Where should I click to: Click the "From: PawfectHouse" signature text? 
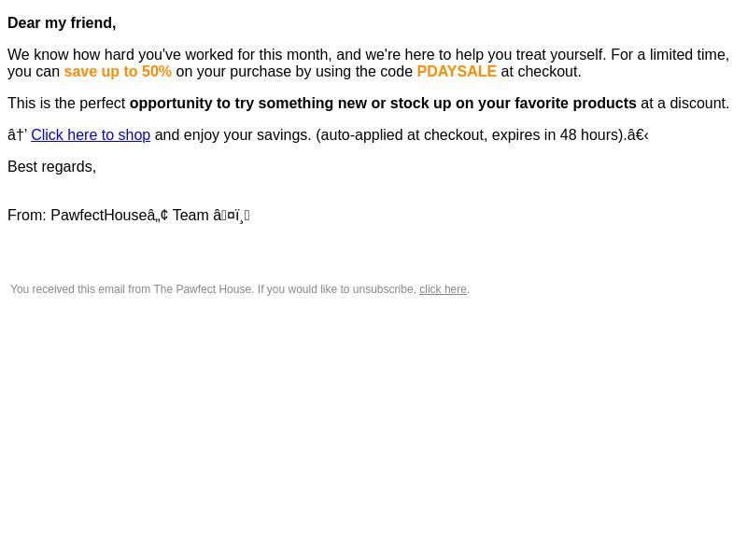(x=88, y=216)
